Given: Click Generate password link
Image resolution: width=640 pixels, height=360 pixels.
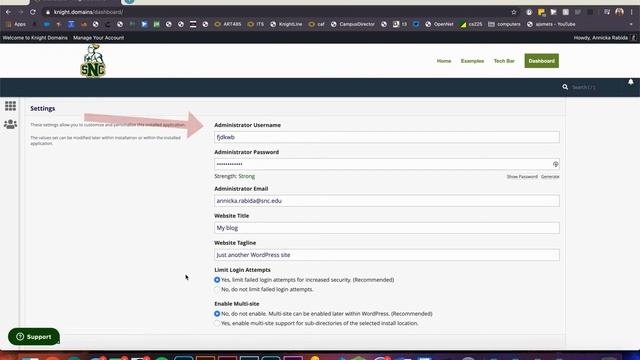Looking at the screenshot, I should pos(550,177).
